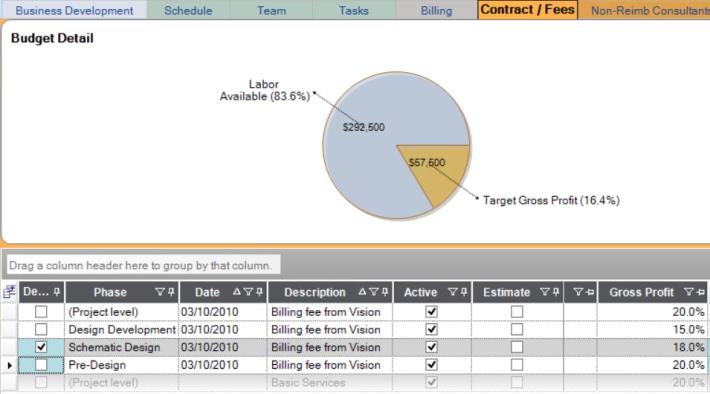Open the Phase column filter
The width and height of the screenshot is (710, 394).
pos(160,292)
